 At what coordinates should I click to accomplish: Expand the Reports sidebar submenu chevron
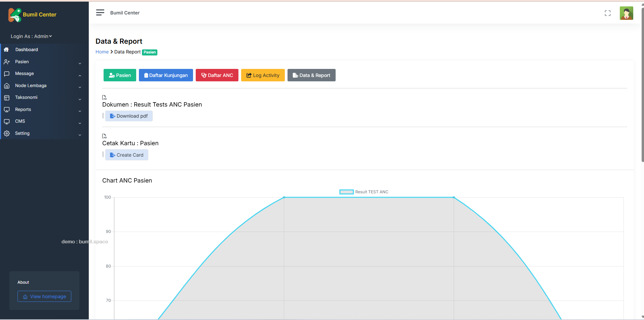click(x=80, y=111)
